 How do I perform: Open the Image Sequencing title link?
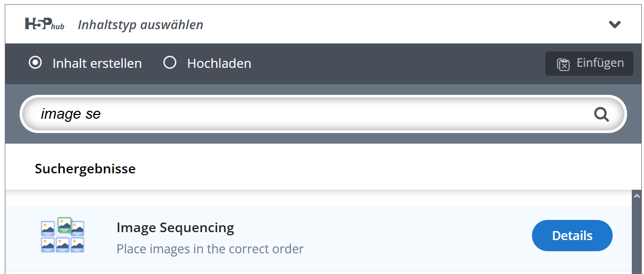175,228
